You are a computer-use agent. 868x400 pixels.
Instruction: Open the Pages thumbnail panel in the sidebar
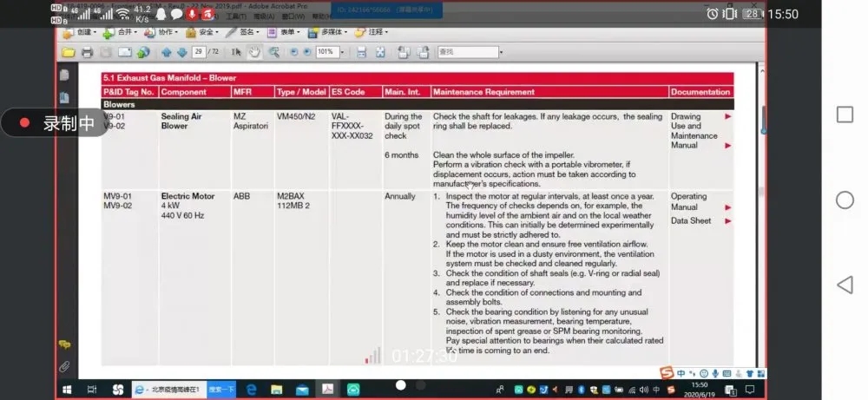[64, 75]
